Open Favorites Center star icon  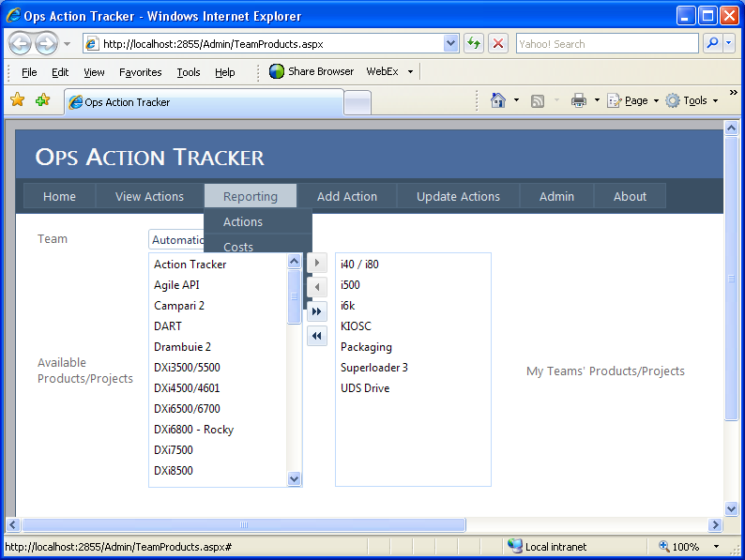tap(18, 99)
